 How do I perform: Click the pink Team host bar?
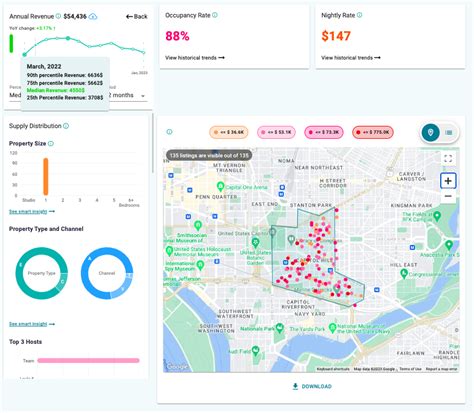point(88,360)
